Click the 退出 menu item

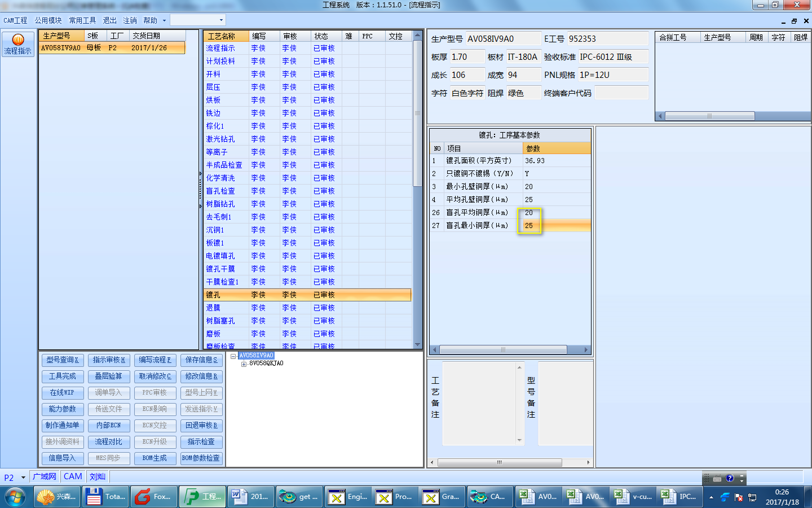point(109,20)
